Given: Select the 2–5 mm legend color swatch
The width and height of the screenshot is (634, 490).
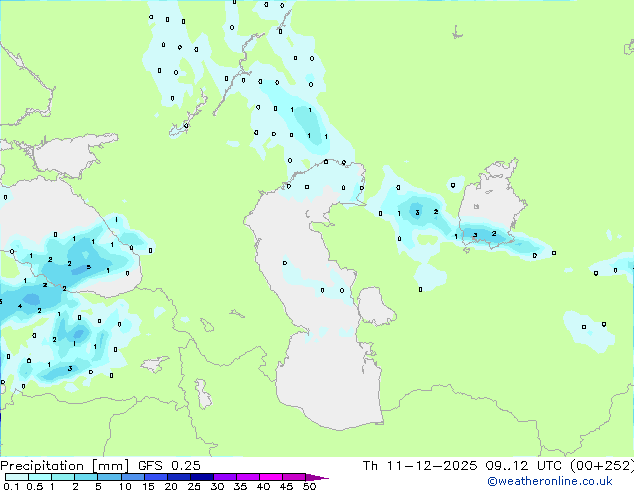Looking at the screenshot, I should click(x=86, y=477).
